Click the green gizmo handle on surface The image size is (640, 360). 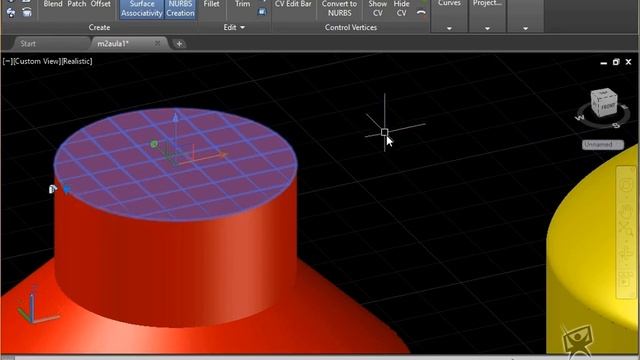tap(154, 144)
